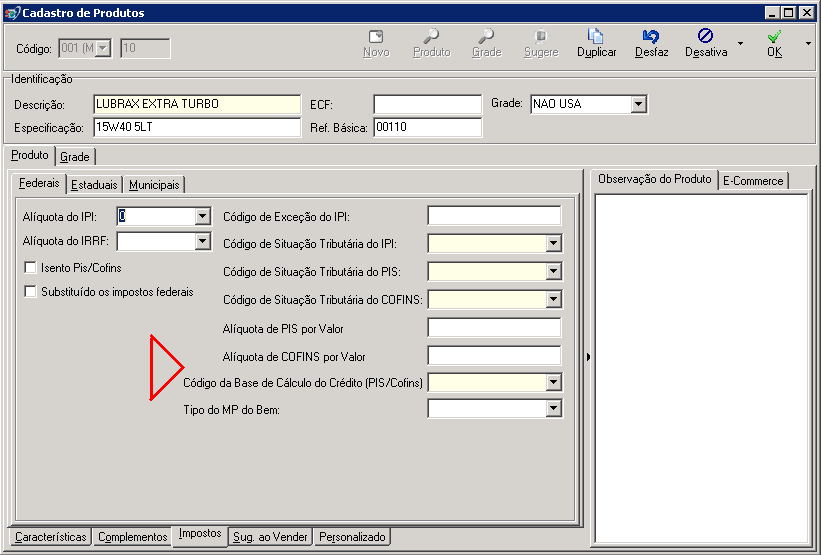The width and height of the screenshot is (821, 555).
Task: Confirm with the OK checkmark icon
Action: [774, 37]
